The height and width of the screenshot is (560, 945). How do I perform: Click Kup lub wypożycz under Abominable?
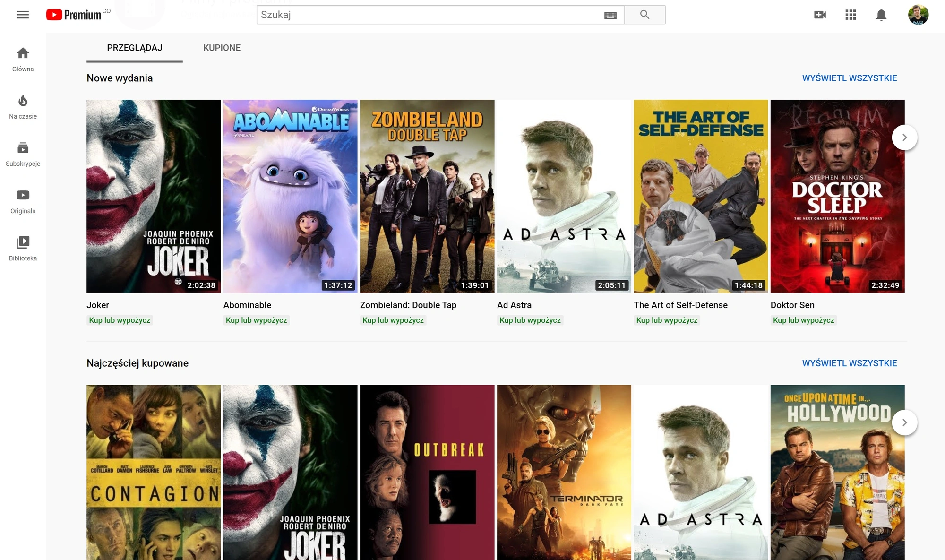click(257, 320)
